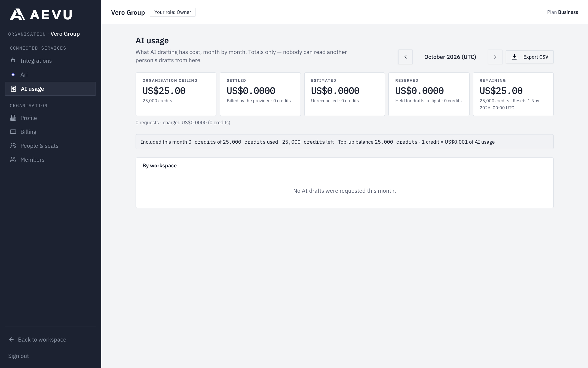The height and width of the screenshot is (368, 588).
Task: Open the Ari service page
Action: (x=50, y=75)
